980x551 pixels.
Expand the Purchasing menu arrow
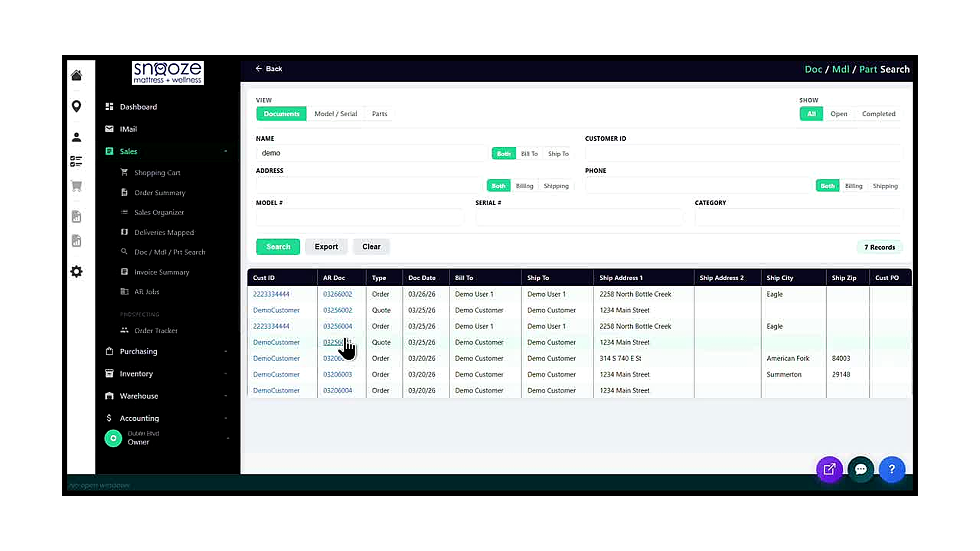(x=226, y=351)
